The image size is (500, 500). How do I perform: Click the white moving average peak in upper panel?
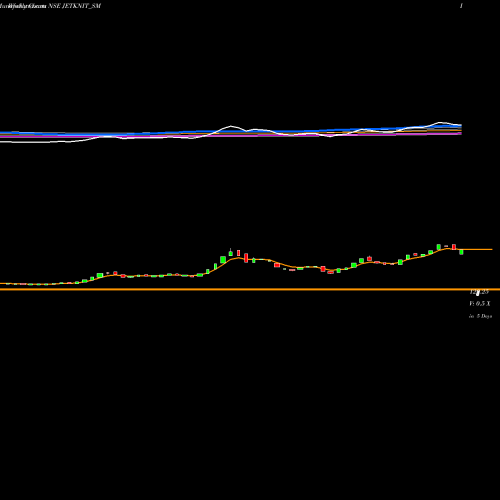point(231,126)
